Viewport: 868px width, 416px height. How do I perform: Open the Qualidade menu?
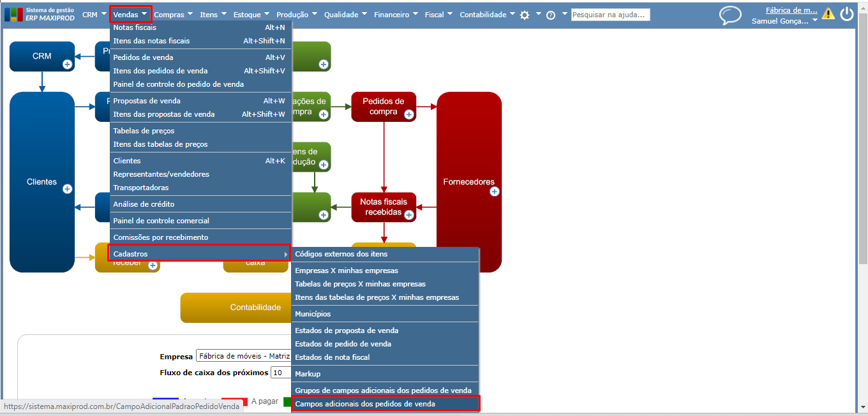click(345, 14)
